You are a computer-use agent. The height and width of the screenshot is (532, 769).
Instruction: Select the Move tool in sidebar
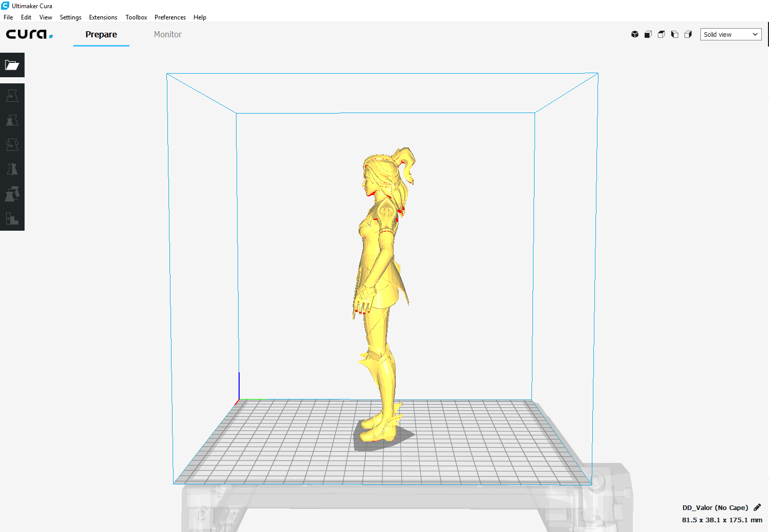pos(12,96)
